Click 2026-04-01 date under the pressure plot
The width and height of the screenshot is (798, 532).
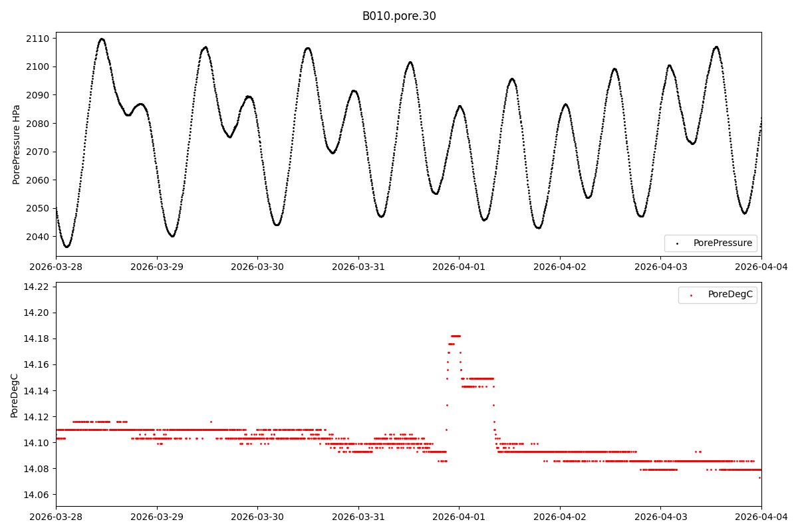pyautogui.click(x=459, y=267)
